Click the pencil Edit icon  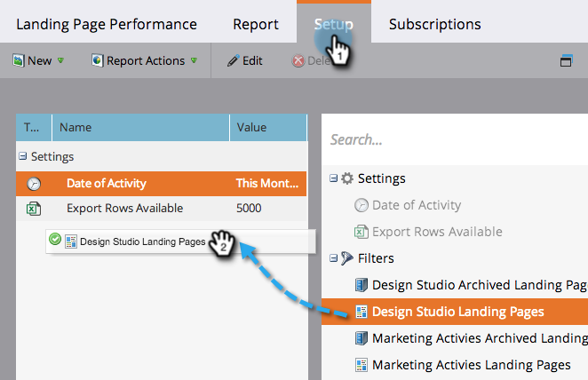coord(233,61)
